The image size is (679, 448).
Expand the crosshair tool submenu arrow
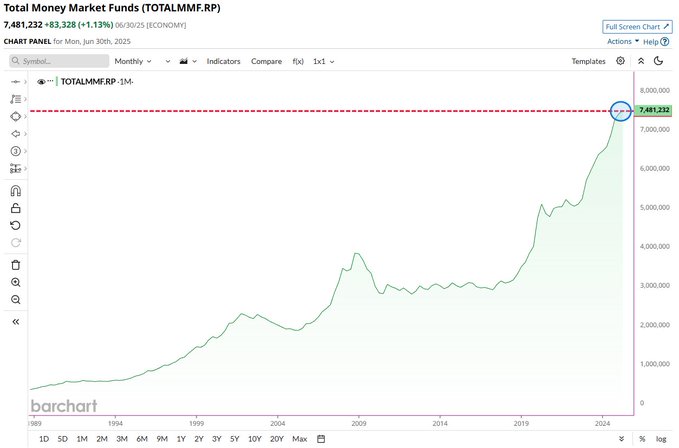pos(26,82)
